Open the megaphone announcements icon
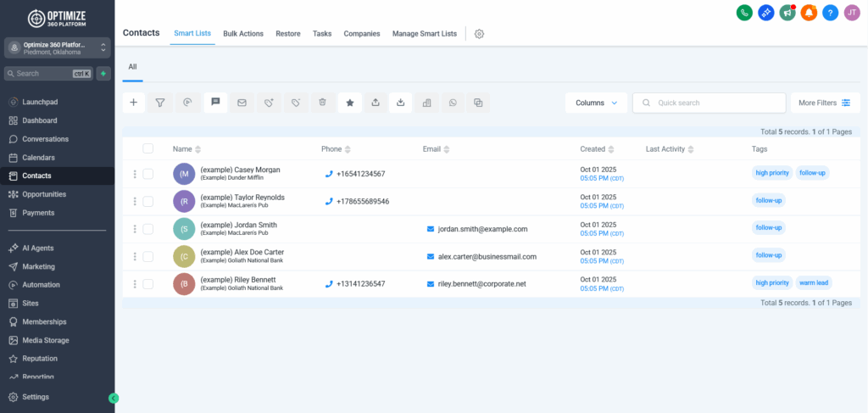 [787, 13]
